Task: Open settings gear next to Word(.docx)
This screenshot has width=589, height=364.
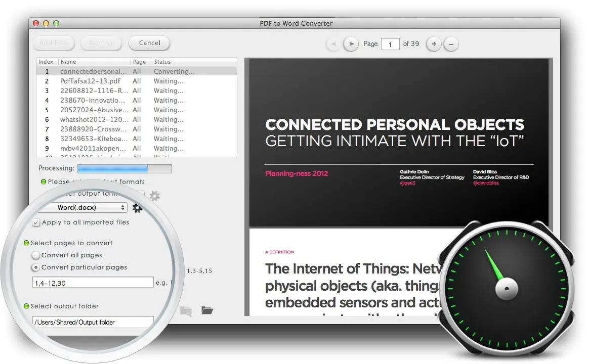Action: 137,208
